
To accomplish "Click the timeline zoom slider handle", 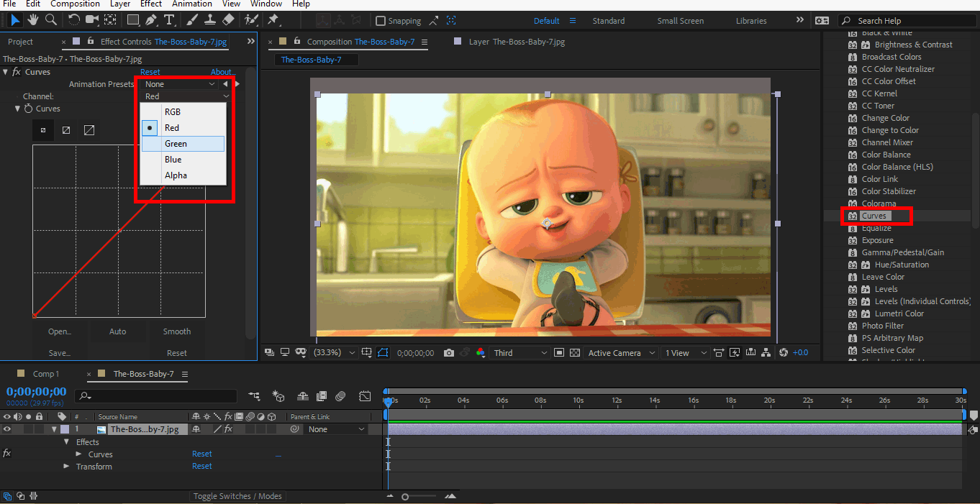I will pos(405,497).
